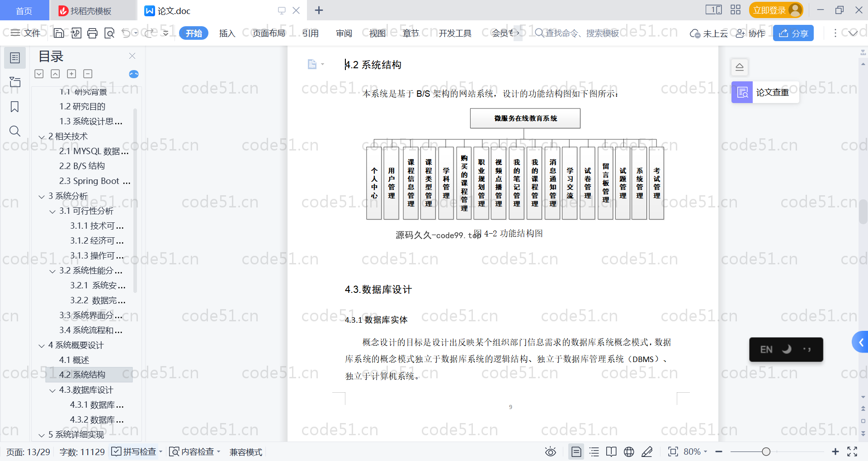
Task: Click the Save icon in toolbar
Action: click(x=59, y=33)
